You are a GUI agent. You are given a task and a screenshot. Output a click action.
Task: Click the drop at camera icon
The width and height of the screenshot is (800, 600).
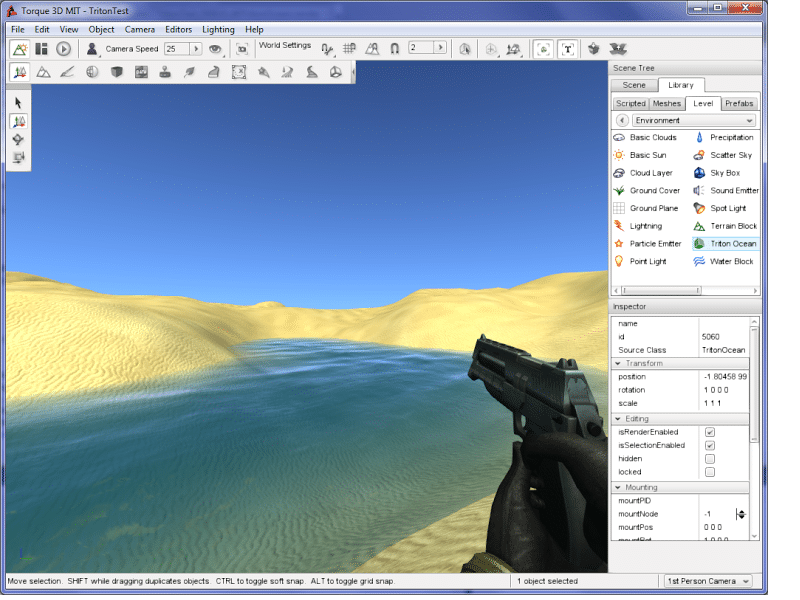point(593,49)
